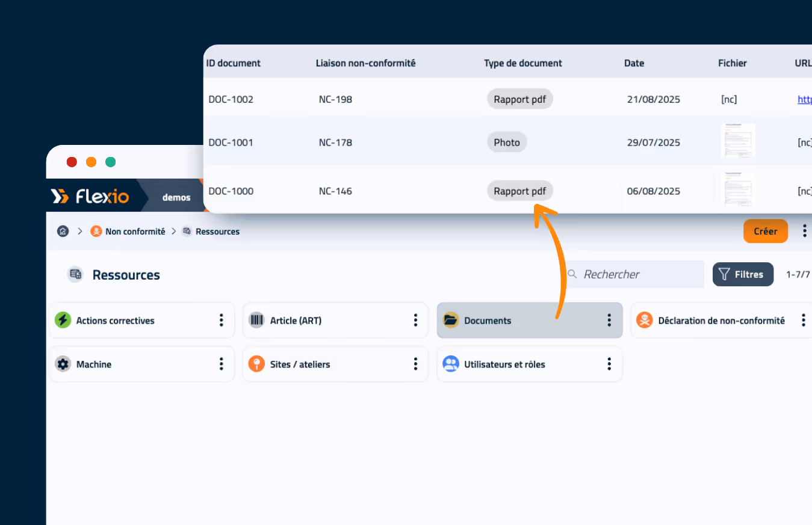The height and width of the screenshot is (525, 812).
Task: Click the Article (ART) barcode icon
Action: (257, 320)
